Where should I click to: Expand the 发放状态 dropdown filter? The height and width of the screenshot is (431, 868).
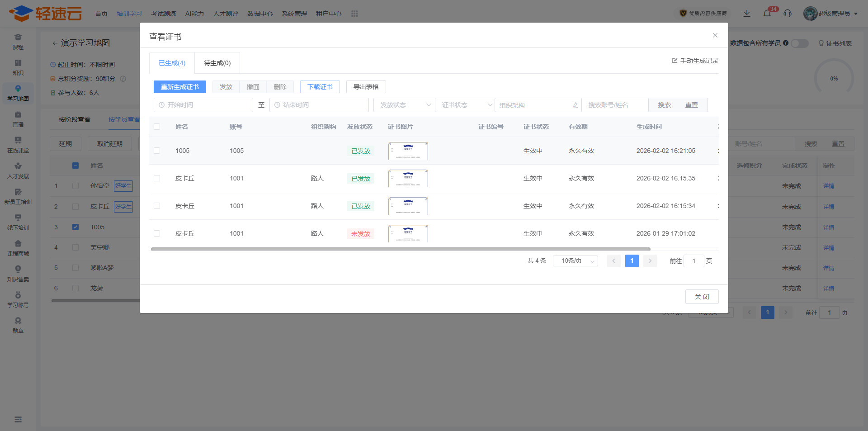[405, 105]
